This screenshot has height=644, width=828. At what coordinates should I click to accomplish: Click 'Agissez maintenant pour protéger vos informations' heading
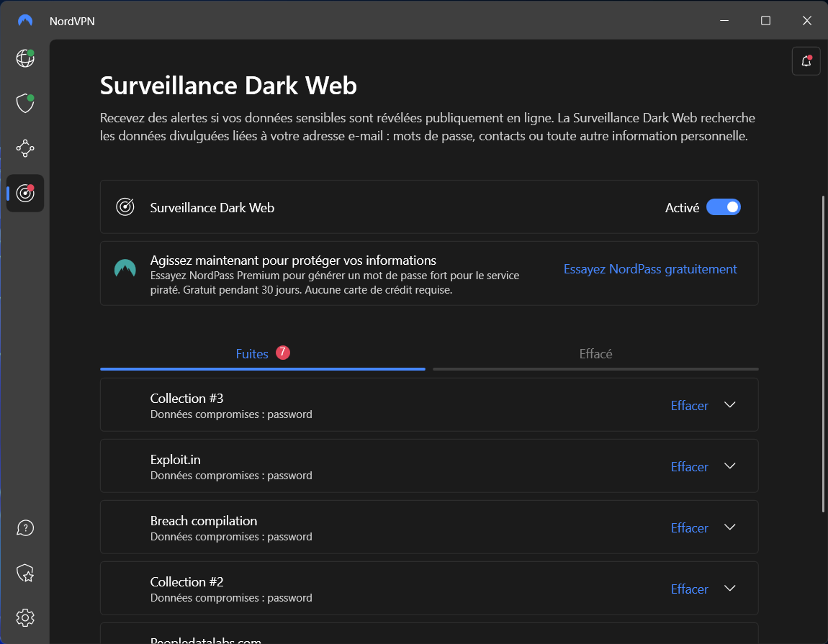293,260
